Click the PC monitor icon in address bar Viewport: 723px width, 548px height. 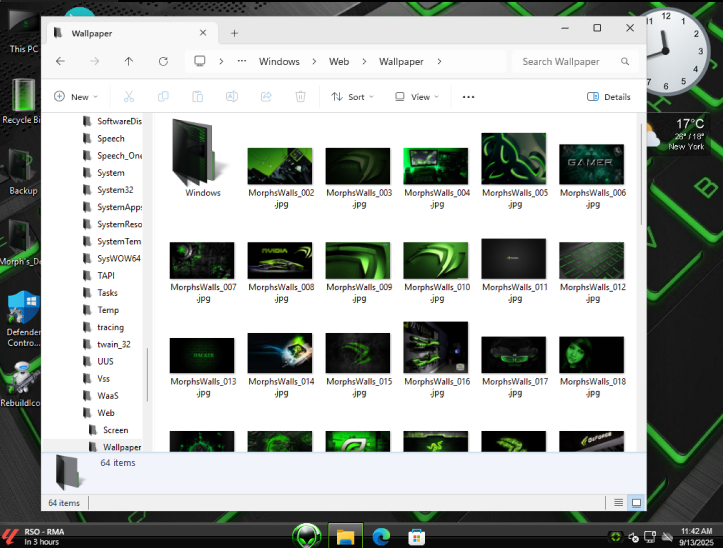(x=200, y=61)
